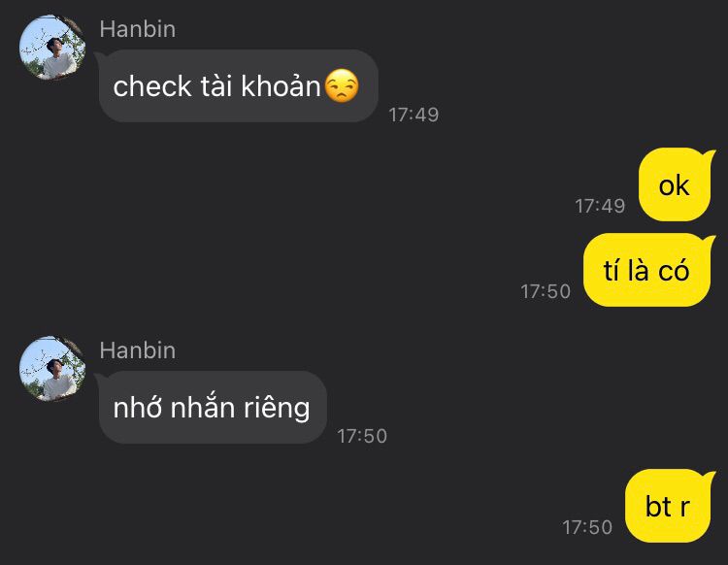Select the yellow "ok" message bubble
Image resolution: width=728 pixels, height=565 pixels.
tap(676, 184)
